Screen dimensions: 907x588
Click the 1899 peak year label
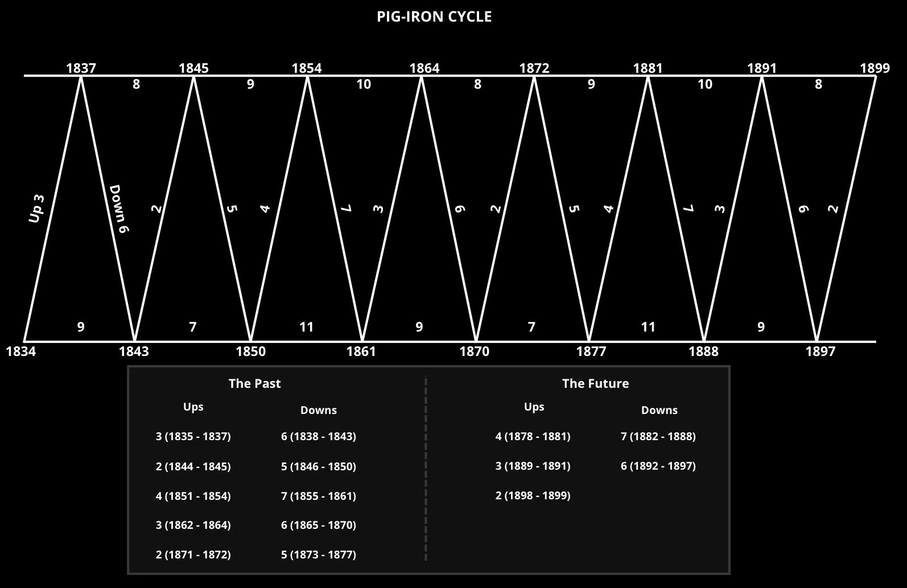tap(875, 68)
